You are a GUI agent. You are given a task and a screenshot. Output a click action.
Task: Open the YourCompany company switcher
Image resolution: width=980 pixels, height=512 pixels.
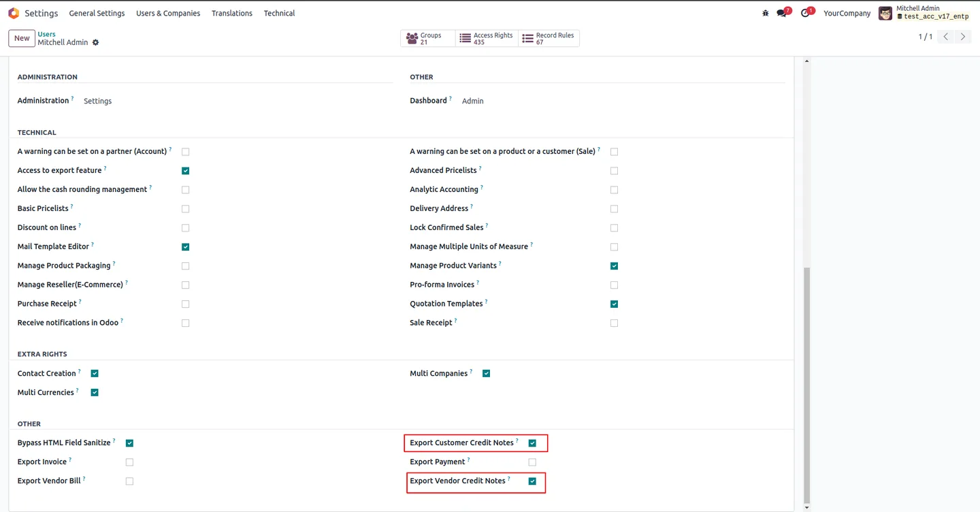pyautogui.click(x=847, y=13)
